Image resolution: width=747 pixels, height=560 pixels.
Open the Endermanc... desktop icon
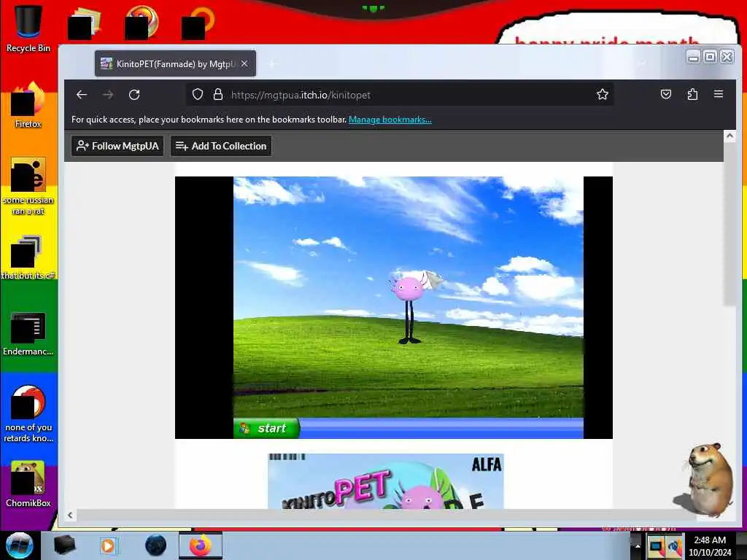point(28,333)
